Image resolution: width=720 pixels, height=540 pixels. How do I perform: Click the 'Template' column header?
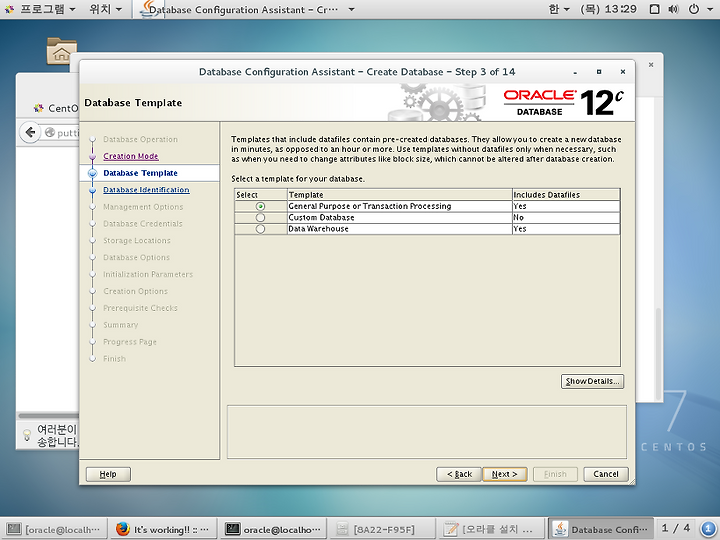pos(399,195)
